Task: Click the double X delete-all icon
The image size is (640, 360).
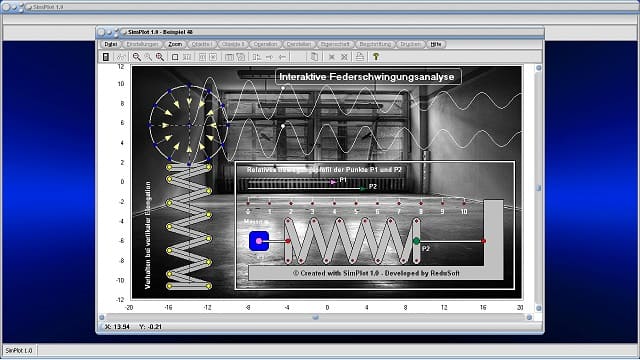Action: click(344, 57)
